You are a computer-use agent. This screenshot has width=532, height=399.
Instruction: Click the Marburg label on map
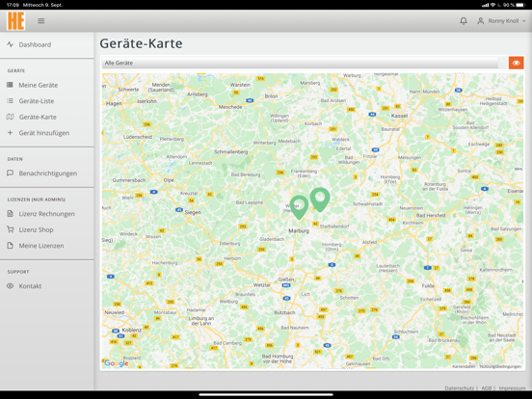pos(299,230)
